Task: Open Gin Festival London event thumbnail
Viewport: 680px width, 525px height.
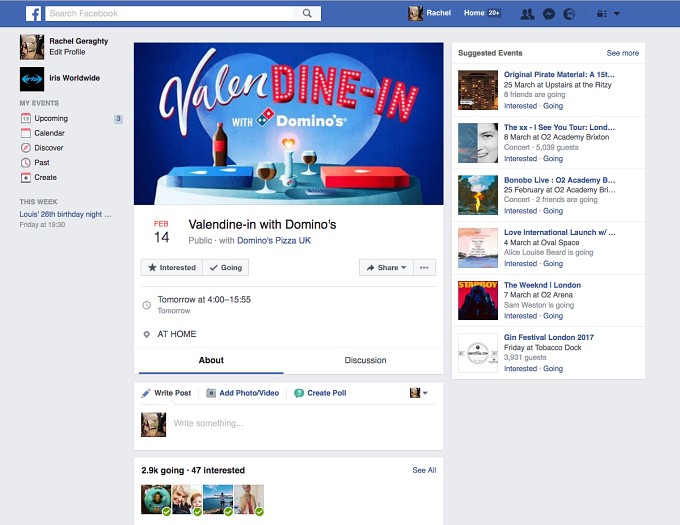Action: click(x=478, y=353)
